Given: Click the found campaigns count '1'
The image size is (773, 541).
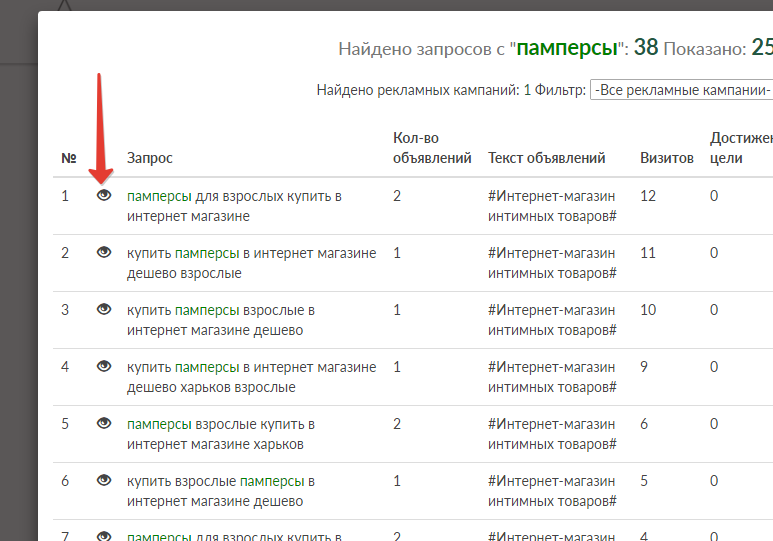Looking at the screenshot, I should point(527,90).
